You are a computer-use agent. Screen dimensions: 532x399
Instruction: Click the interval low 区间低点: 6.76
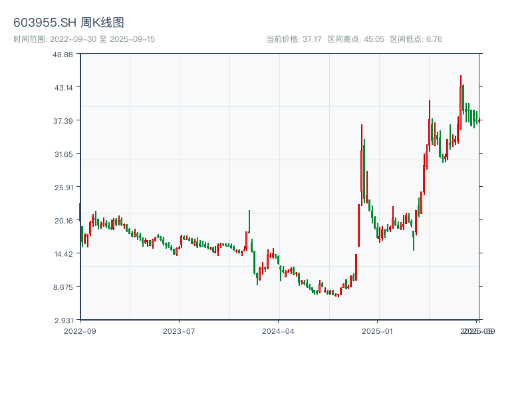416,39
